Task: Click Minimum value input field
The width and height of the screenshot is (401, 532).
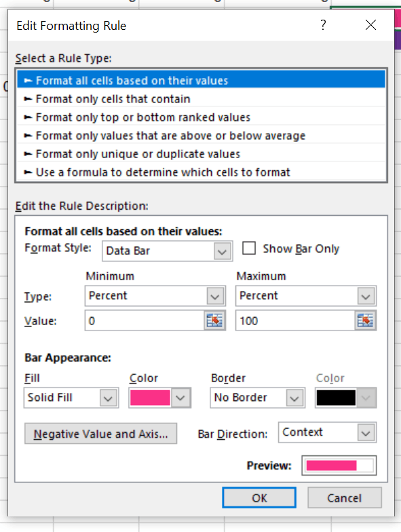Action: [x=145, y=320]
